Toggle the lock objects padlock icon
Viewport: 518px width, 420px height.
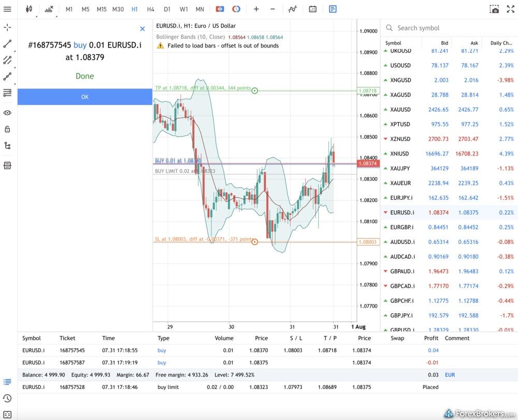click(x=7, y=129)
